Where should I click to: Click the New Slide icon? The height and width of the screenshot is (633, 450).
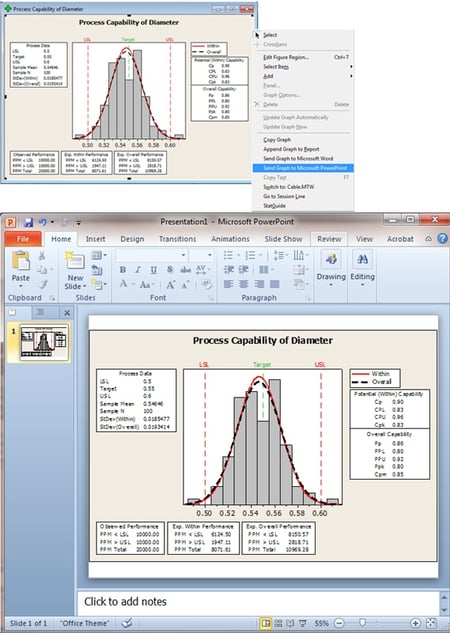[x=75, y=261]
